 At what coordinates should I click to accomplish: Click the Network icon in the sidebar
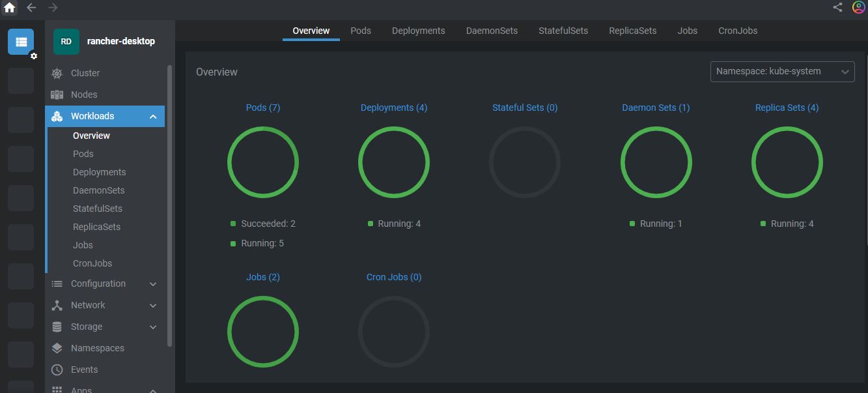57,305
